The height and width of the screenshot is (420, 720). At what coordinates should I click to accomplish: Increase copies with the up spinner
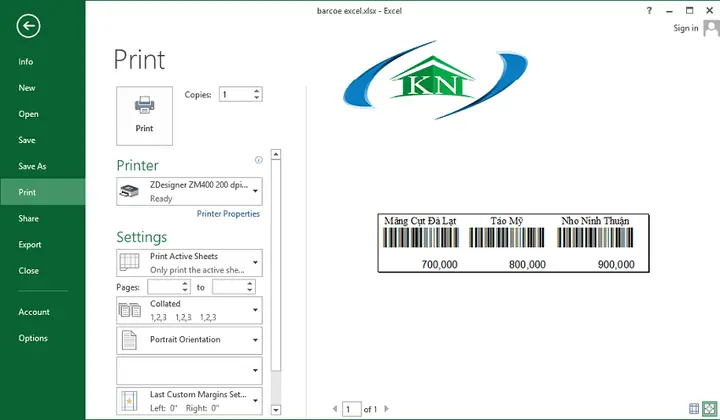click(x=257, y=91)
